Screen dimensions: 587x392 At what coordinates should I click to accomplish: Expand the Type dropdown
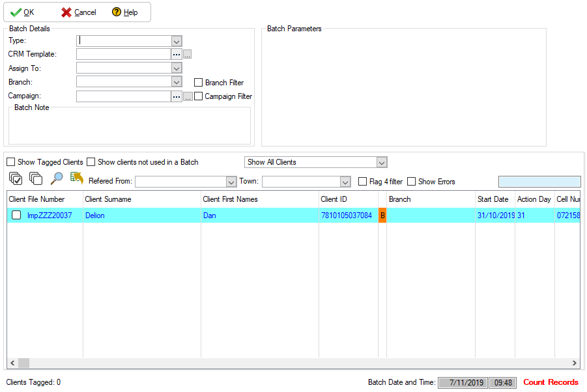pos(177,41)
